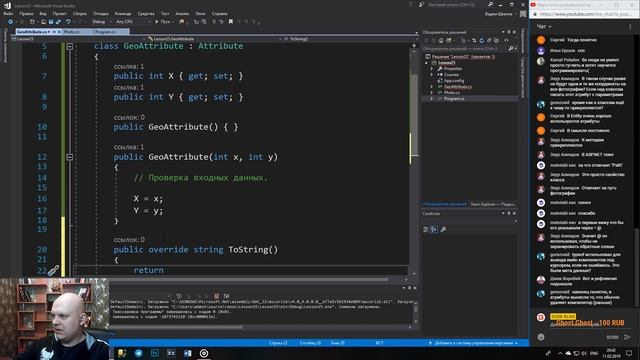Collapse the GeoAttribute class code region
Viewport: 640px width, 360px height.
70,47
